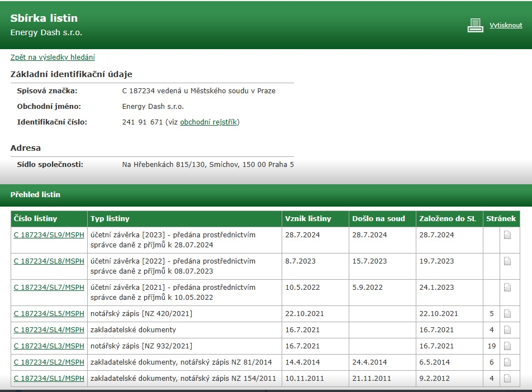Open document icon for SL9 row
The width and height of the screenshot is (532, 392).
coord(507,235)
